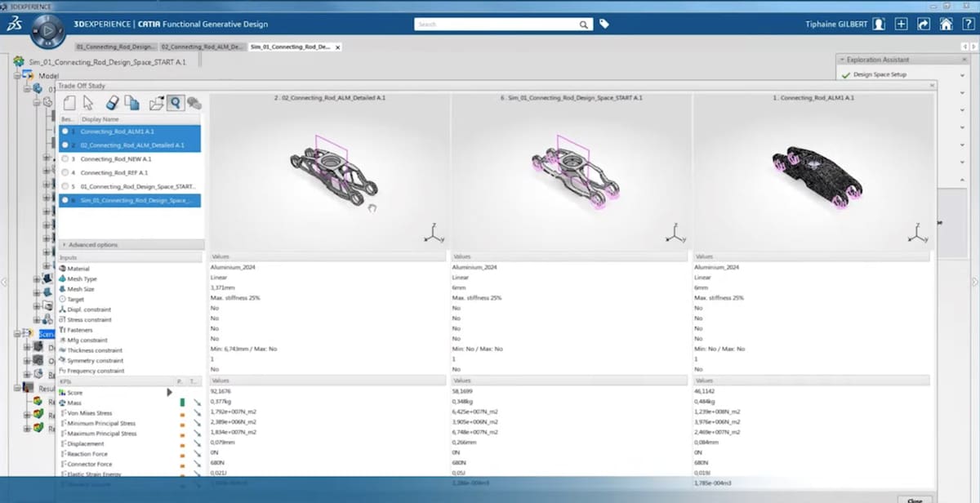Screen dimensions: 980x503
Task: Select radio button for Connecting_Rod_REF A.1
Action: pos(65,173)
